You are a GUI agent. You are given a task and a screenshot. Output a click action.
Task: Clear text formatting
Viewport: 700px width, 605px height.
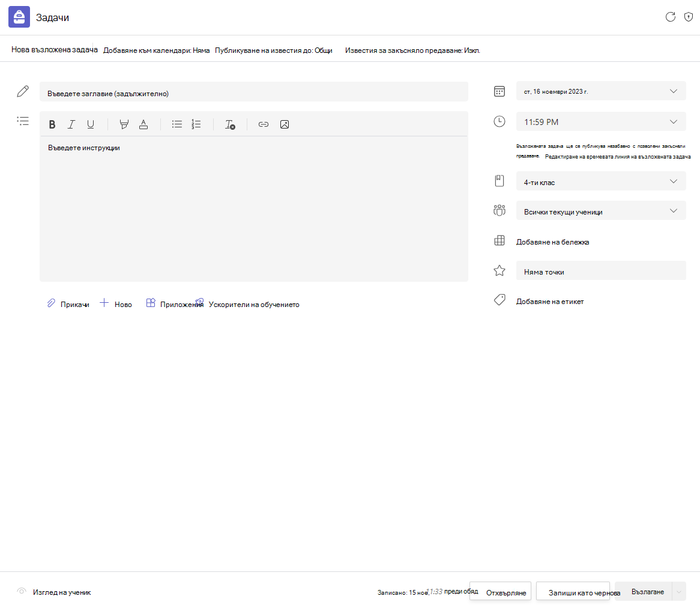click(x=230, y=124)
